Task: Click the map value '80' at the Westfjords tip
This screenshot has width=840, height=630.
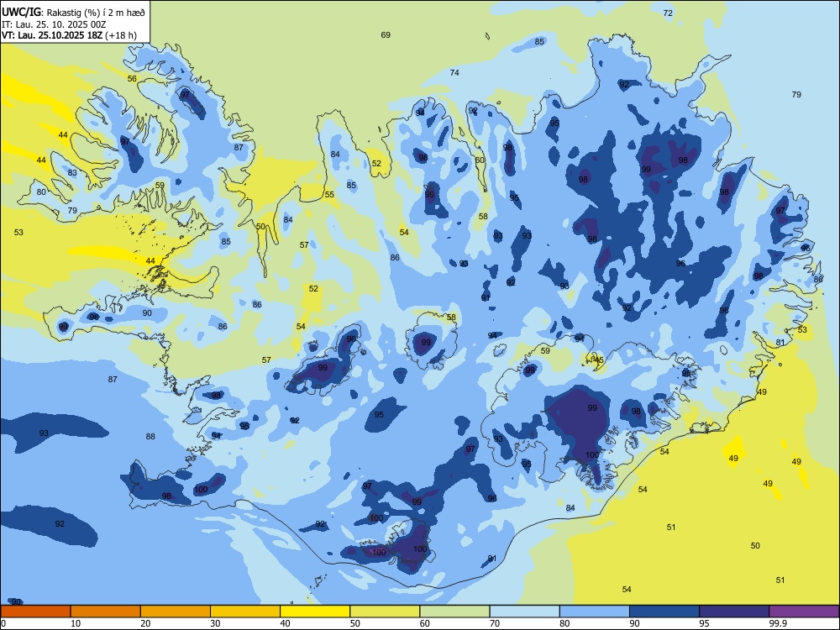Action: (x=41, y=192)
